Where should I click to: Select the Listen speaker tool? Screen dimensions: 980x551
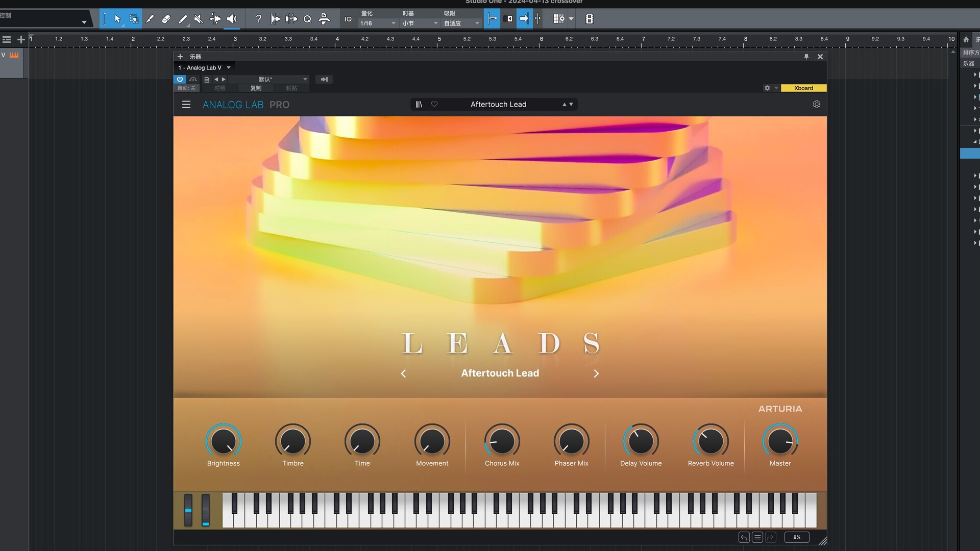point(232,19)
